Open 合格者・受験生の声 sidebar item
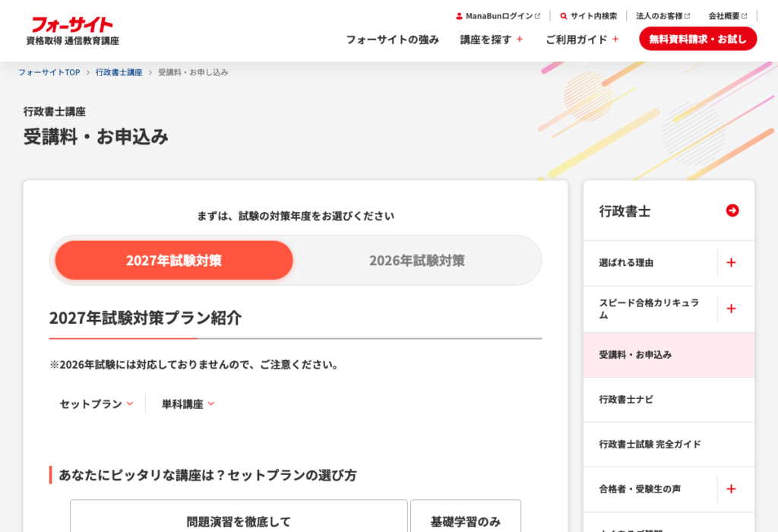The image size is (778, 532). (650, 489)
